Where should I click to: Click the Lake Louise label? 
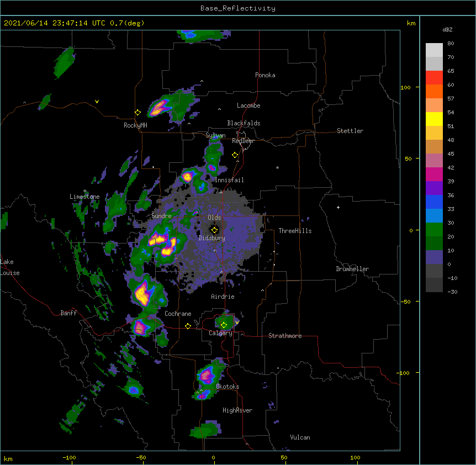(10, 267)
